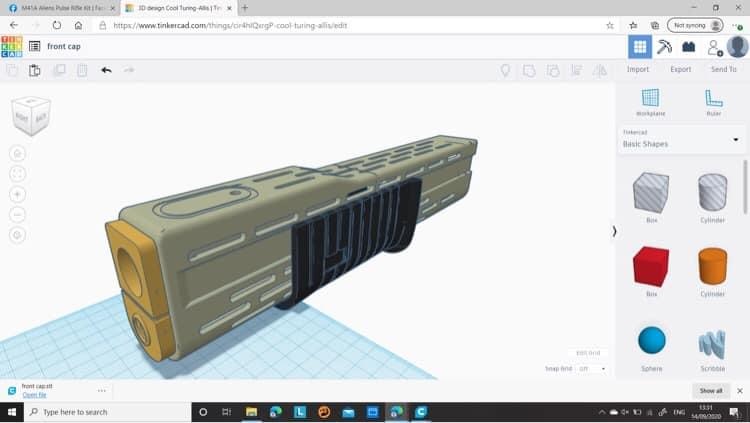Screen dimensions: 750x423
Task: Click the Group shapes icon
Action: pyautogui.click(x=529, y=71)
